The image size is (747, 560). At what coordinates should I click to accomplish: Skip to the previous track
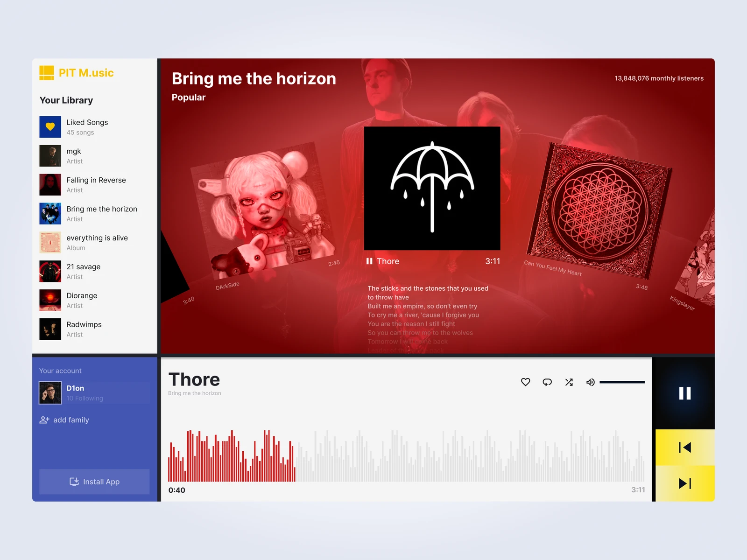click(685, 448)
